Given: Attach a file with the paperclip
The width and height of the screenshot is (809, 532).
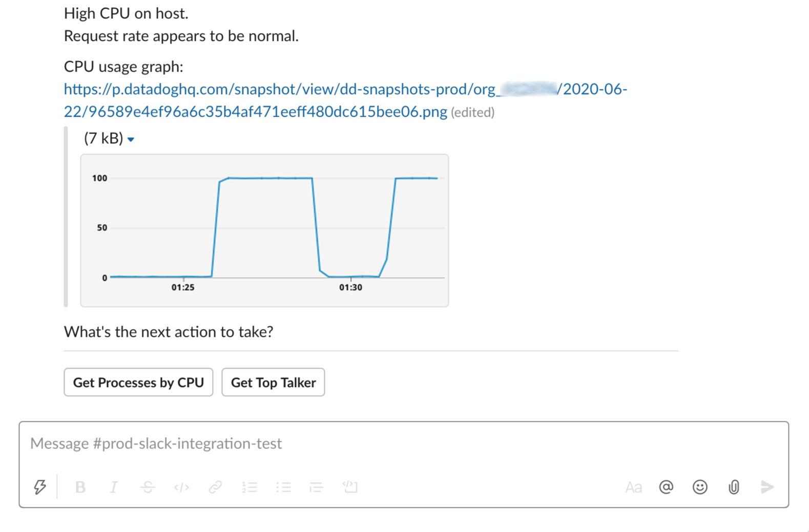Looking at the screenshot, I should click(x=734, y=487).
